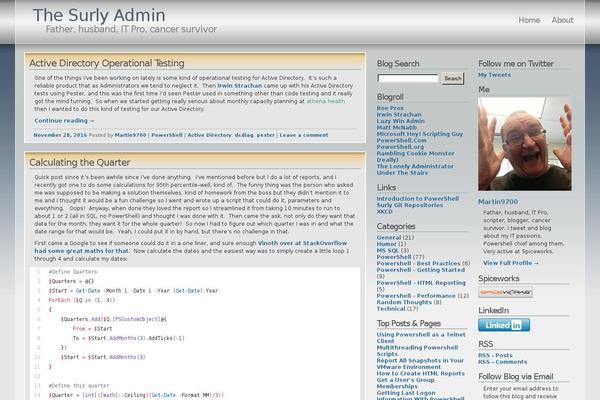
Task: Open General category
Action: click(389, 237)
